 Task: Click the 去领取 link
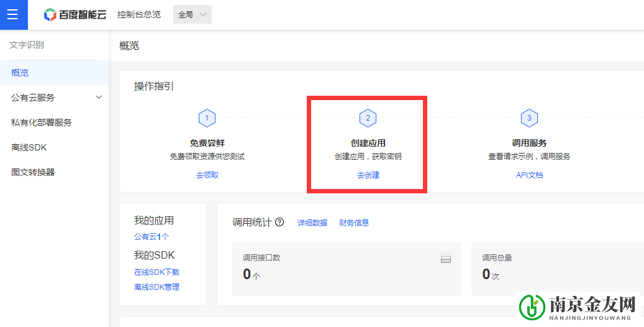[x=207, y=175]
